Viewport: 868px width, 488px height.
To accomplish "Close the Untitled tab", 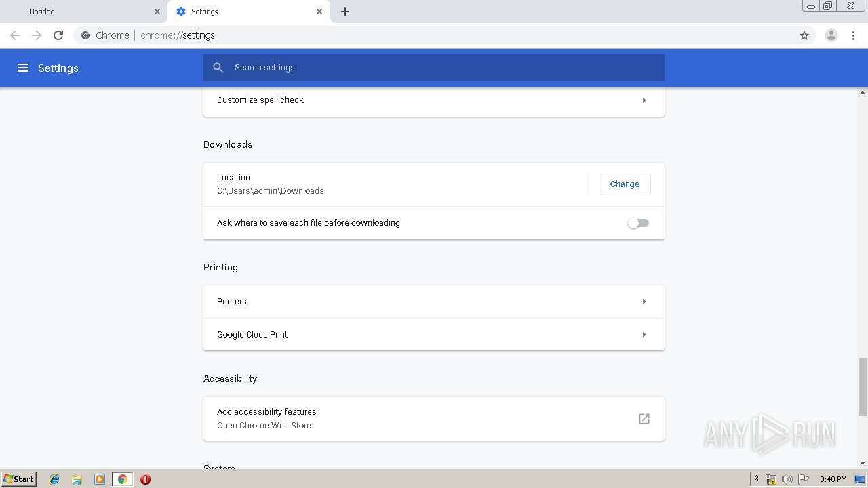I will pos(157,12).
